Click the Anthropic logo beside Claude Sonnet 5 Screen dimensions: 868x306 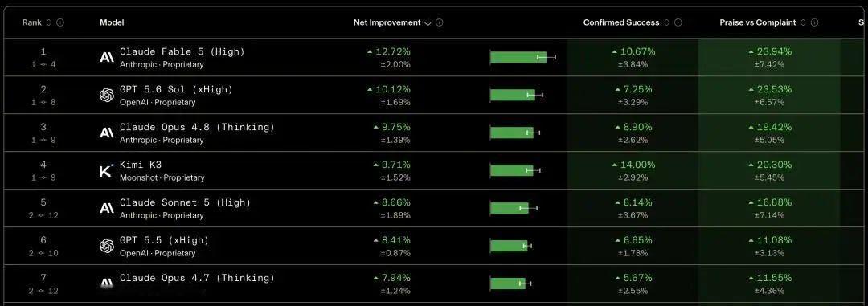tap(107, 208)
